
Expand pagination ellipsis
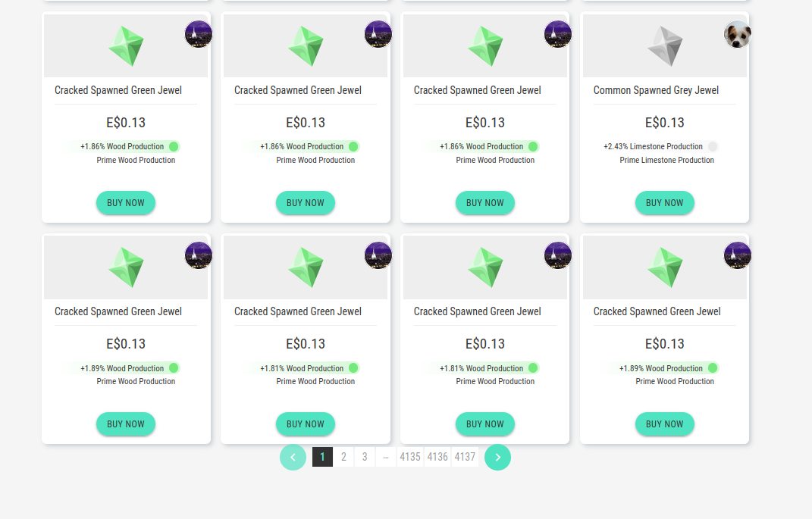coord(386,457)
